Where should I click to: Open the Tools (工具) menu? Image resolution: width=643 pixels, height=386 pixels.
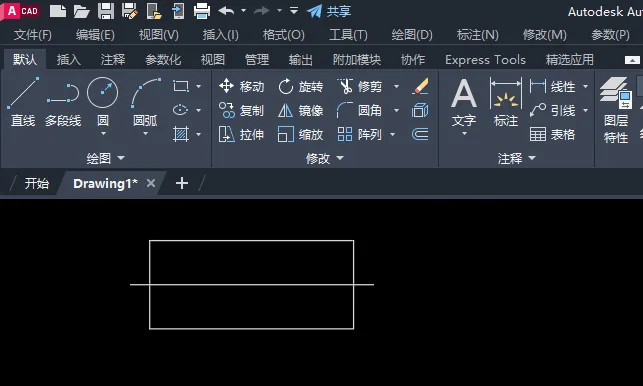coord(348,35)
